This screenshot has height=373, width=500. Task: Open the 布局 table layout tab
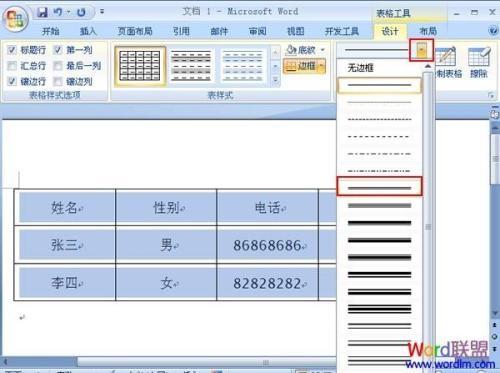(428, 31)
